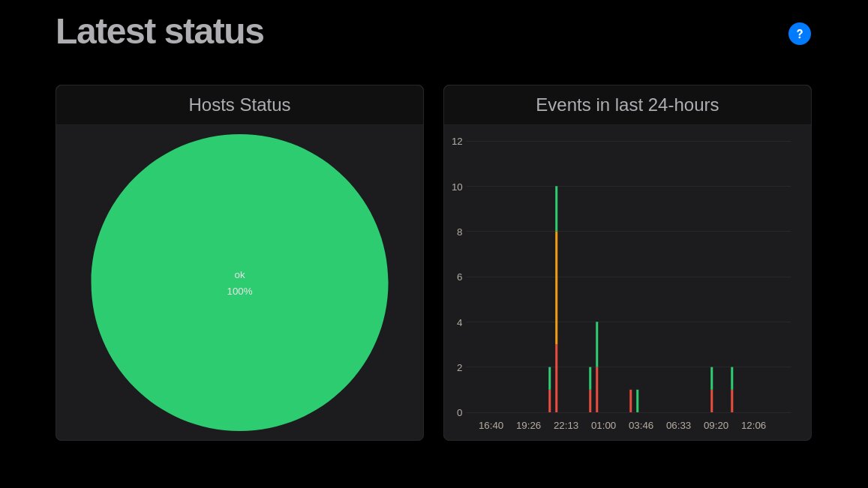
Task: Click the 16:40 x-axis time label
Action: [x=491, y=425]
